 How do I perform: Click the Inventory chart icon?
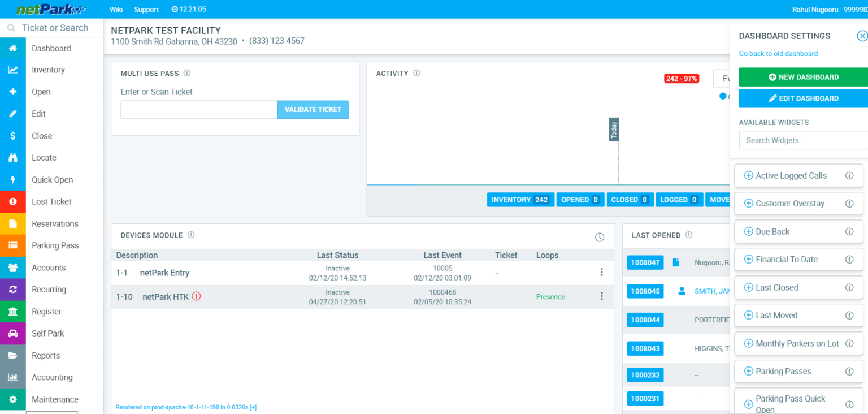(12, 70)
